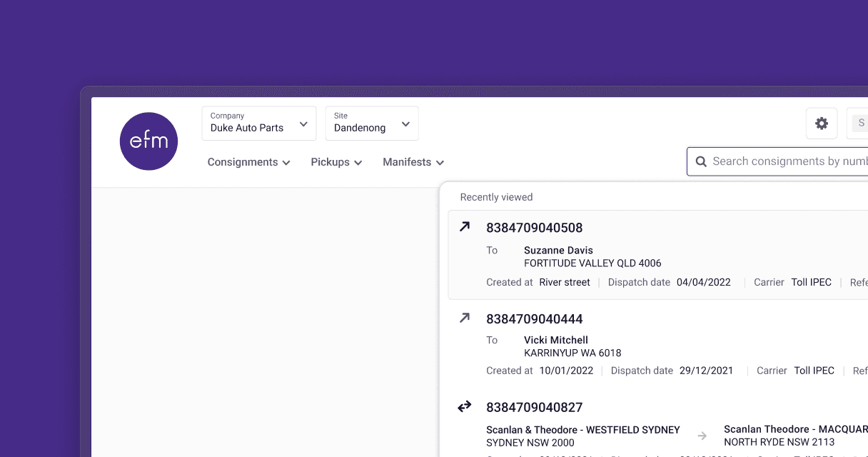Click the efm logo
This screenshot has width=868, height=457.
148,141
